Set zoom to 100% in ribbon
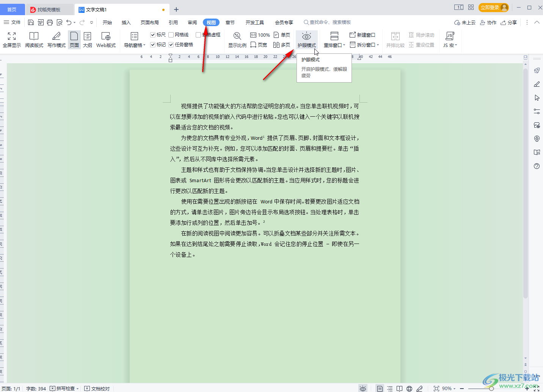The width and height of the screenshot is (543, 392). click(x=260, y=35)
